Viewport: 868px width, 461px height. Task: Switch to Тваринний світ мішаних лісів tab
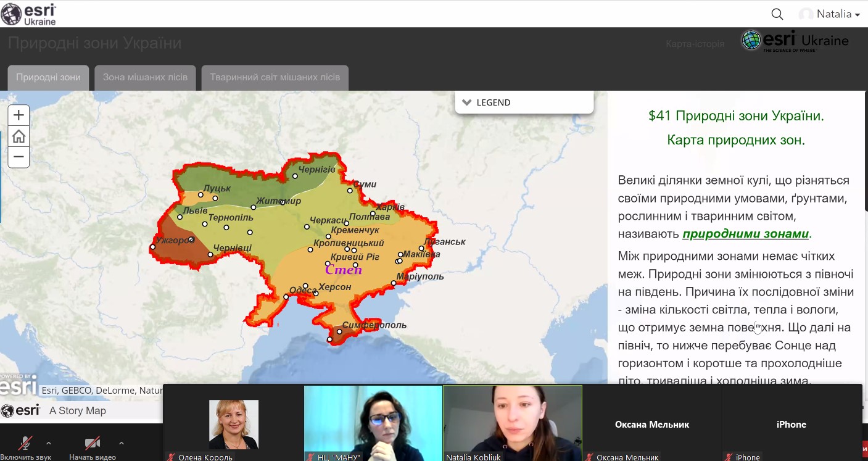pyautogui.click(x=275, y=78)
